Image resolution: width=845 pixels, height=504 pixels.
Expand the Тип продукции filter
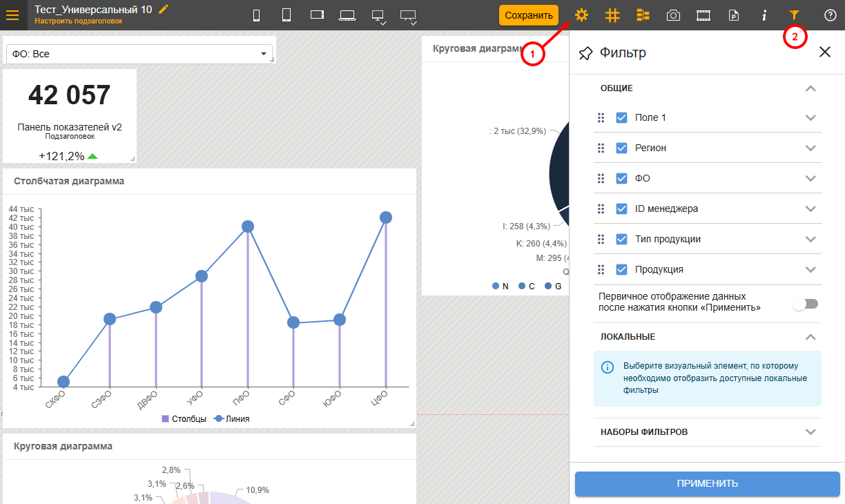click(810, 239)
